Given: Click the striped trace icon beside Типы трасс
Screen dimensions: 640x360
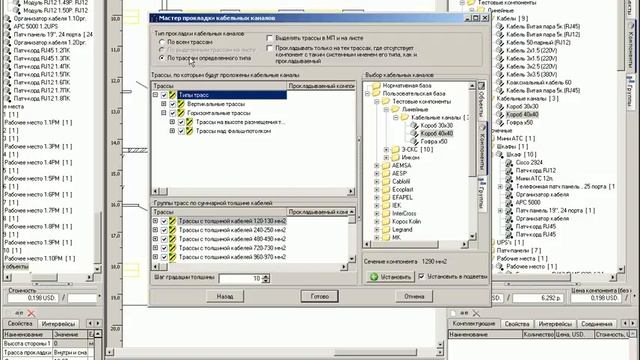Looking at the screenshot, I should click(x=172, y=95).
